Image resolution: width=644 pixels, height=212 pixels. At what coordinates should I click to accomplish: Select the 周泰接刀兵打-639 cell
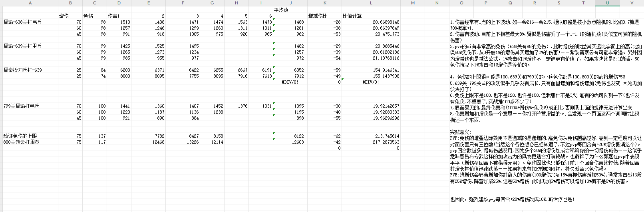coord(23,70)
